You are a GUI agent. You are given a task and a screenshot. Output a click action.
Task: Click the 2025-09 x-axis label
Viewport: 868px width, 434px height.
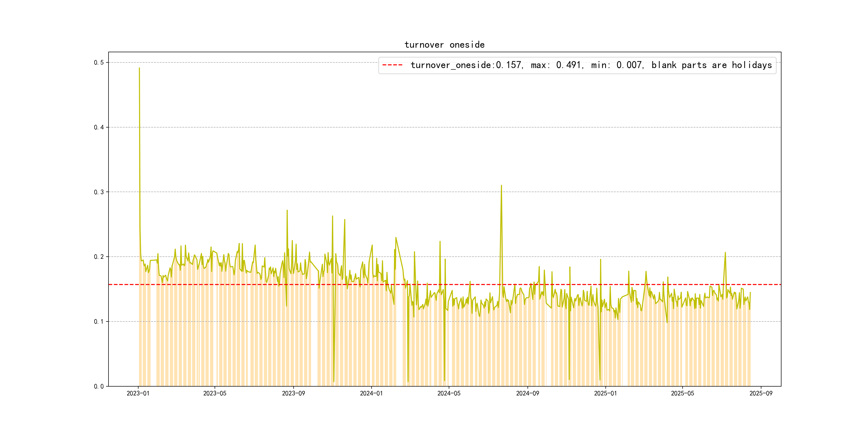[761, 393]
